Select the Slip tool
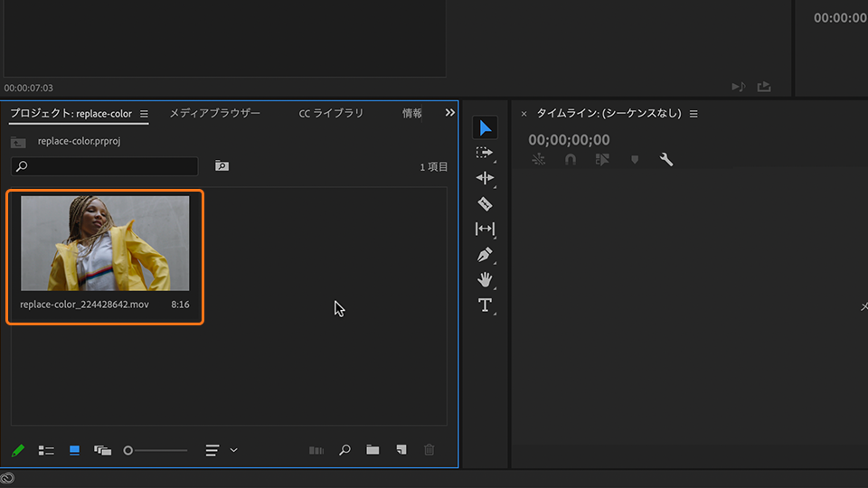 point(485,229)
